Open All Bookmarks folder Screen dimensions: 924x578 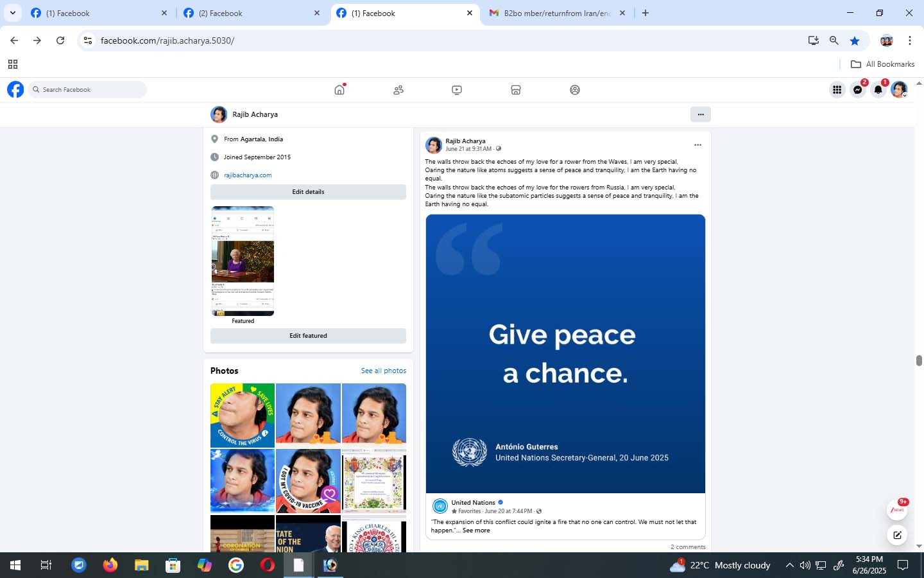(x=882, y=64)
